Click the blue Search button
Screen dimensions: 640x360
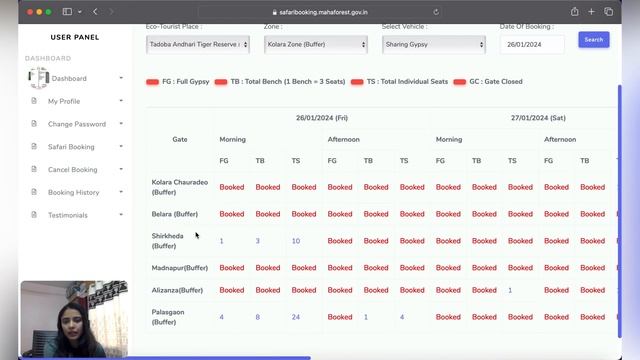click(593, 40)
